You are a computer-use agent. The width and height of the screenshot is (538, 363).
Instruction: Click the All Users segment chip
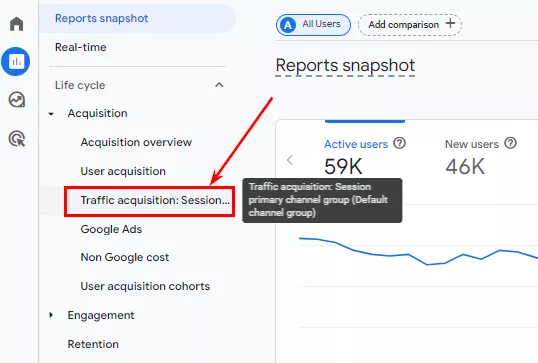point(313,25)
